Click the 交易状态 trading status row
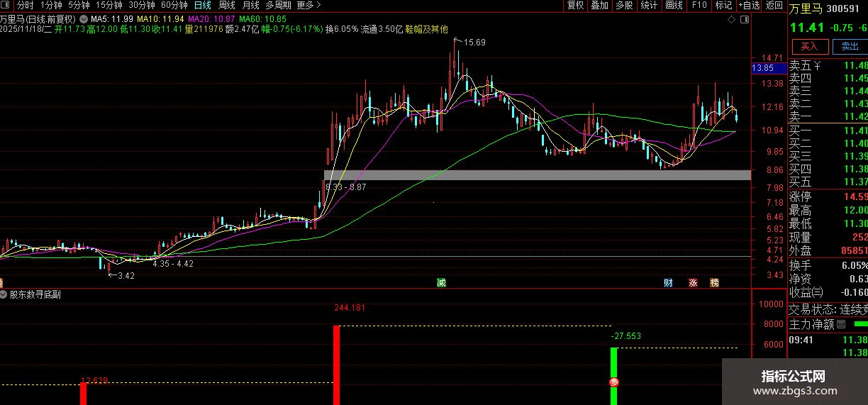The height and width of the screenshot is (405, 868). (828, 309)
